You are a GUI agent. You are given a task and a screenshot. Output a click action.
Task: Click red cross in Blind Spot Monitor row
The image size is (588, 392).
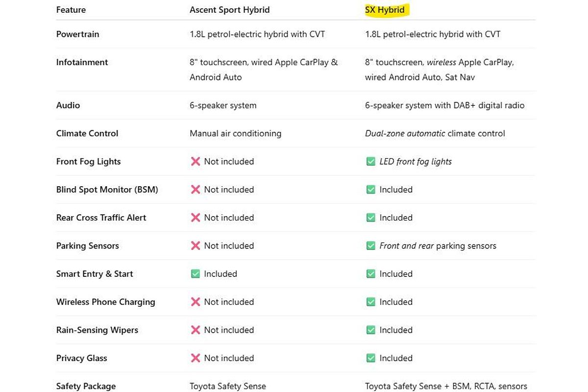point(195,190)
